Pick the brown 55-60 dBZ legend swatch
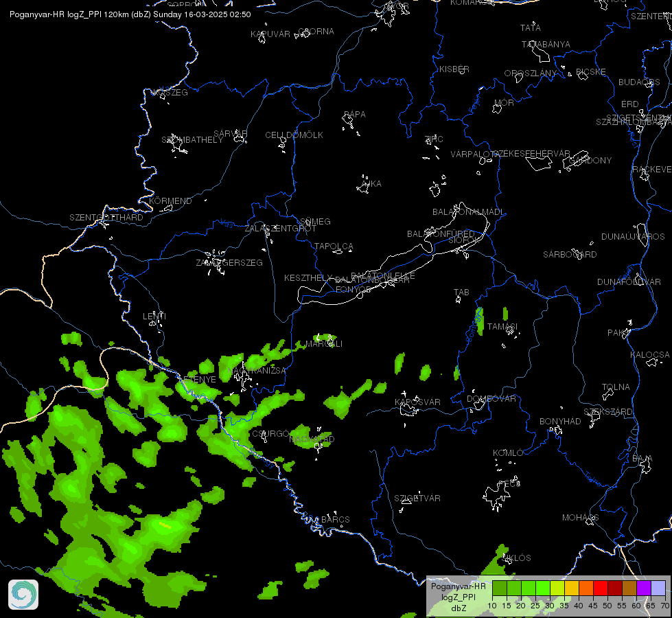The image size is (672, 618). 629,588
